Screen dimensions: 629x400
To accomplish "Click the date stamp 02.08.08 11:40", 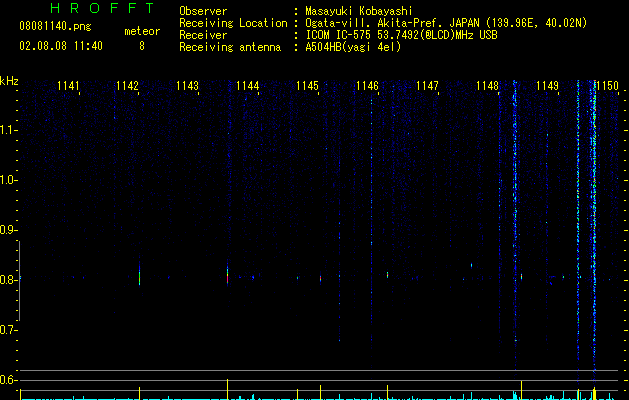I will click(x=61, y=46).
